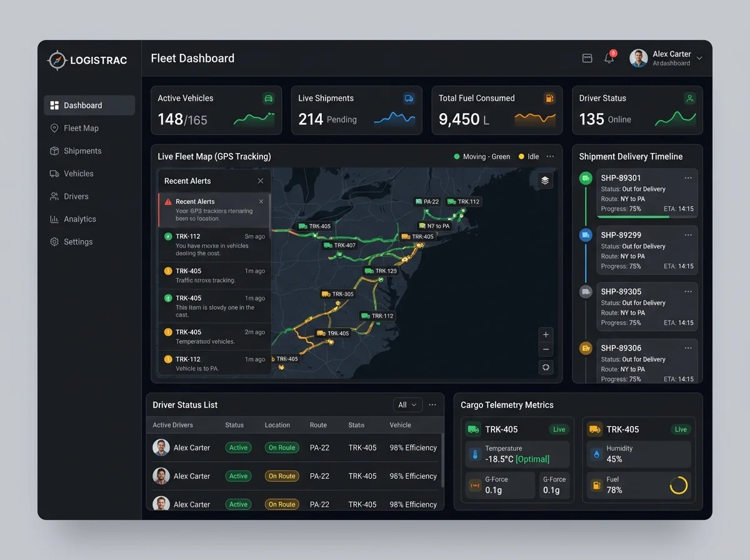Open the notifications bell
Image resolution: width=750 pixels, height=560 pixels.
click(609, 58)
